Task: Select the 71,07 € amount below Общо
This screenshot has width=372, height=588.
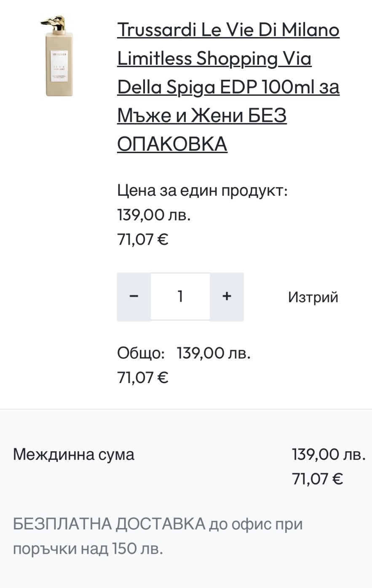Action: (142, 377)
